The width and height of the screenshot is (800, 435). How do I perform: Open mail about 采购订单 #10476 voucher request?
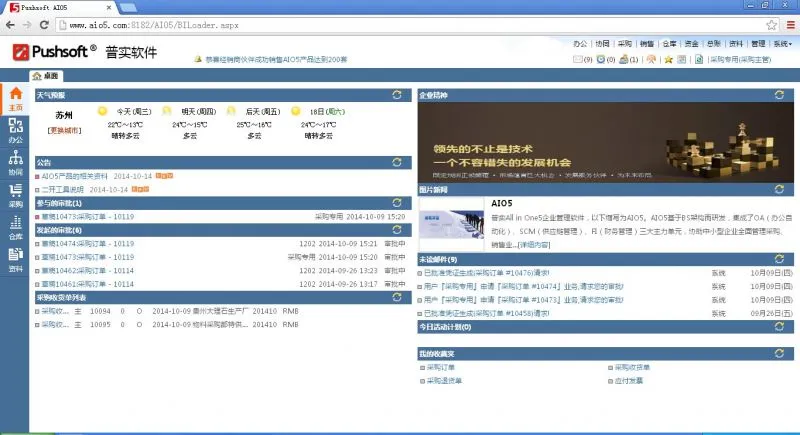(486, 273)
